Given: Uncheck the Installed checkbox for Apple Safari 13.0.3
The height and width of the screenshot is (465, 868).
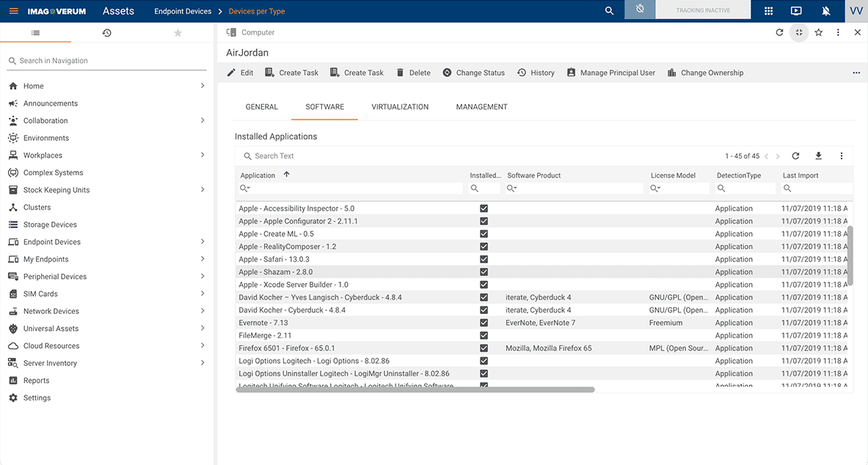Looking at the screenshot, I should click(484, 259).
